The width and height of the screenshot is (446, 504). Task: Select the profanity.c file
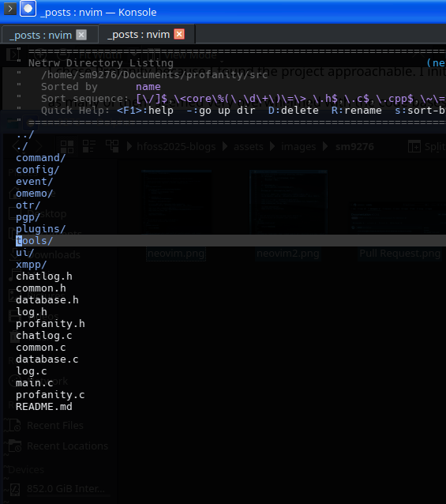coord(51,395)
